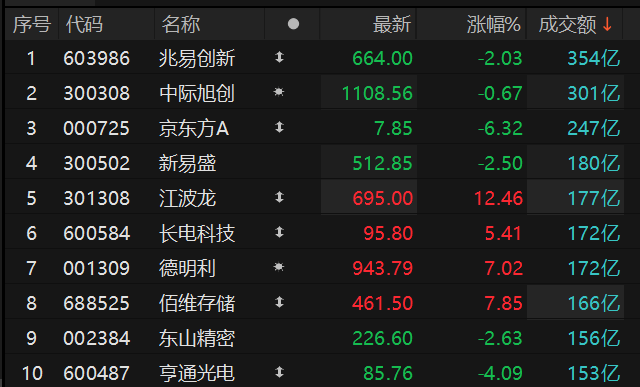Click the 名称 column header
Screen dimensions: 640x387
coord(181,24)
